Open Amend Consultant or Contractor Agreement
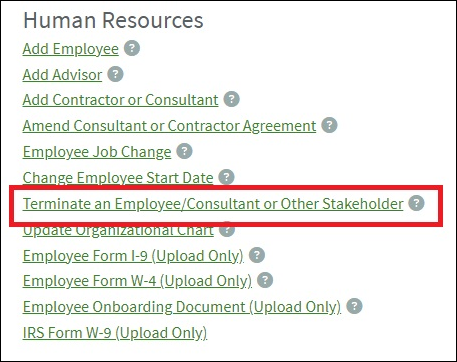 tap(169, 126)
